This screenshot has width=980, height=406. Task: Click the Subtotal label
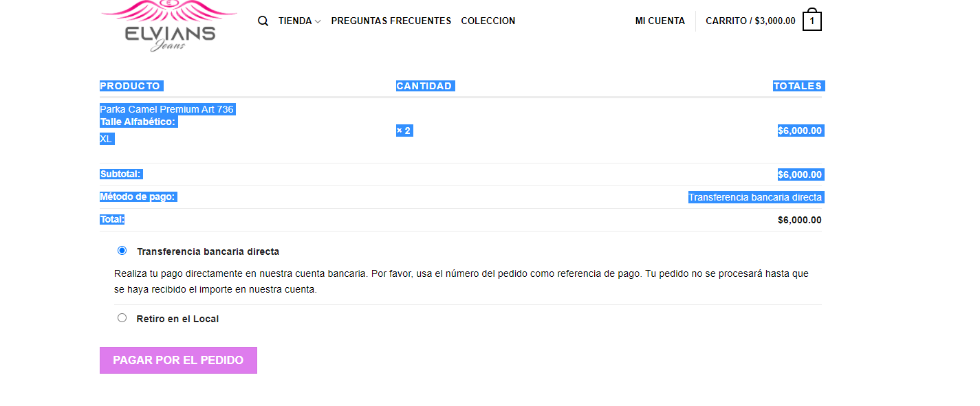pos(120,174)
